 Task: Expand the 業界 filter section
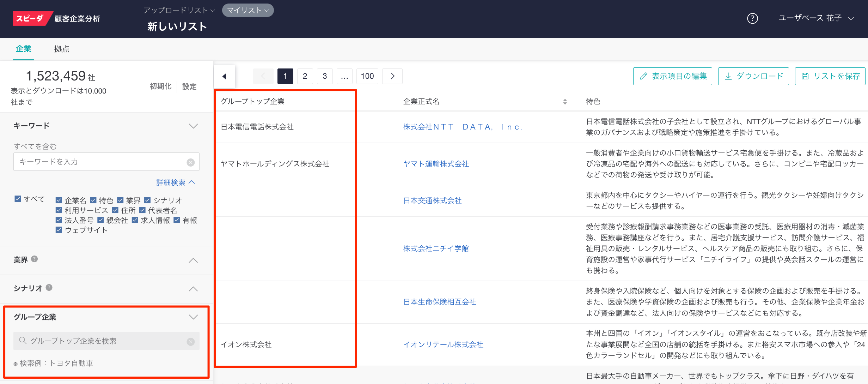193,260
